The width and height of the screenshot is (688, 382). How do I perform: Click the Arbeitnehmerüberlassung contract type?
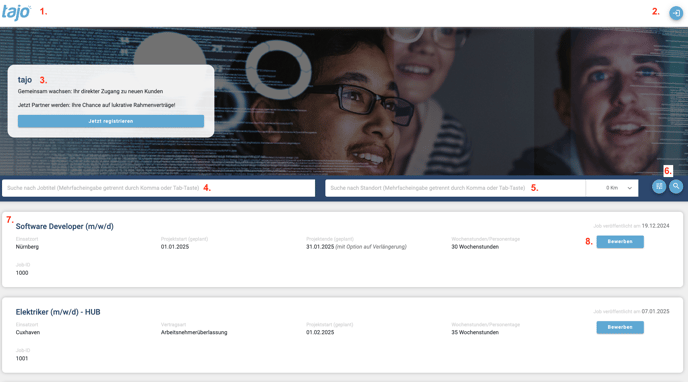pos(194,332)
